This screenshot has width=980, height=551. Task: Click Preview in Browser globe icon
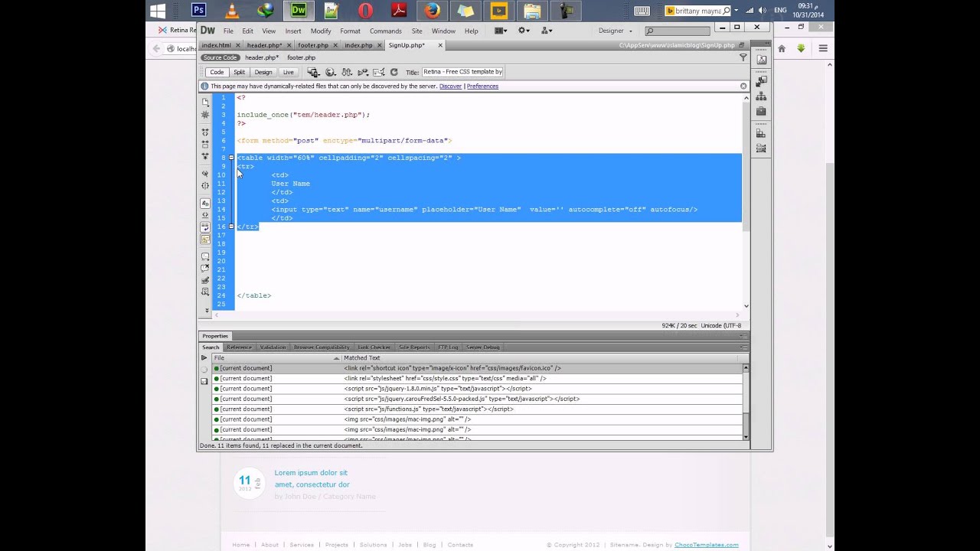tap(331, 72)
